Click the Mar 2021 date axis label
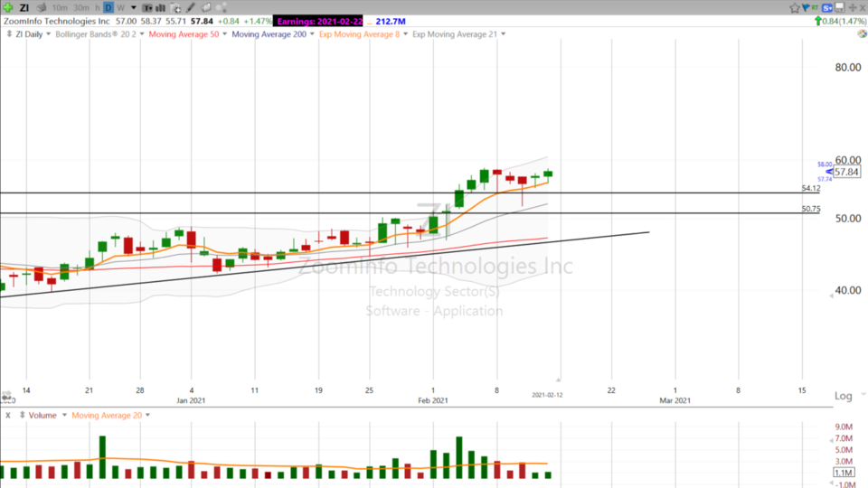The image size is (868, 488). coord(675,400)
